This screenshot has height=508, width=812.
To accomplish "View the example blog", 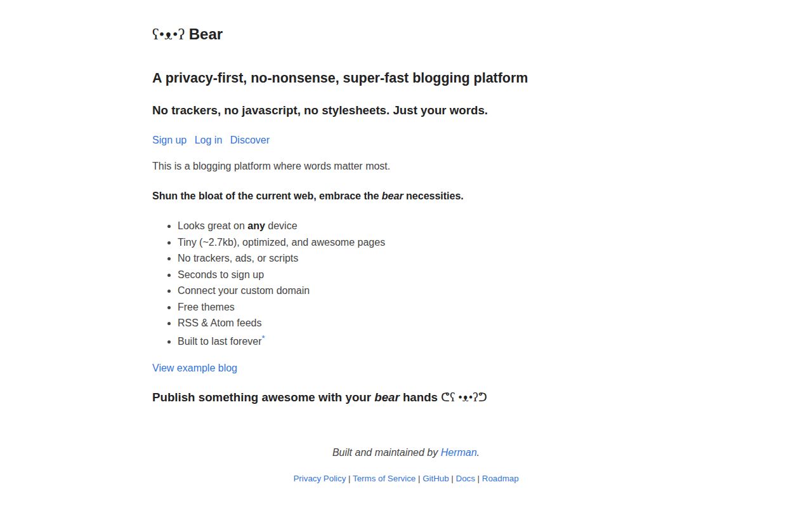I will pos(195,368).
